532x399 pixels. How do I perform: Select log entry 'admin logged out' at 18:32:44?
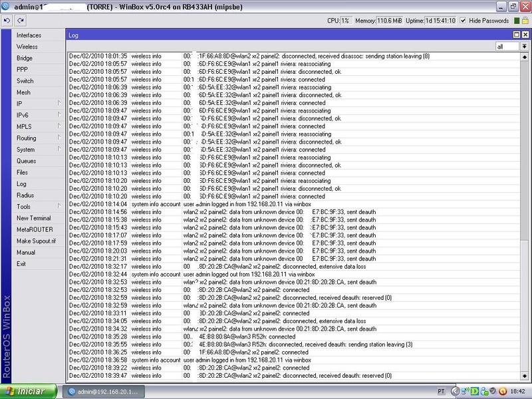(294, 274)
